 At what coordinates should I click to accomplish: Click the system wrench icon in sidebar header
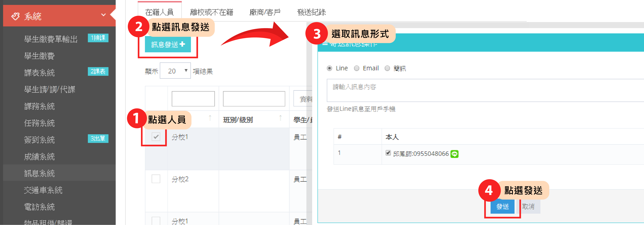point(15,16)
